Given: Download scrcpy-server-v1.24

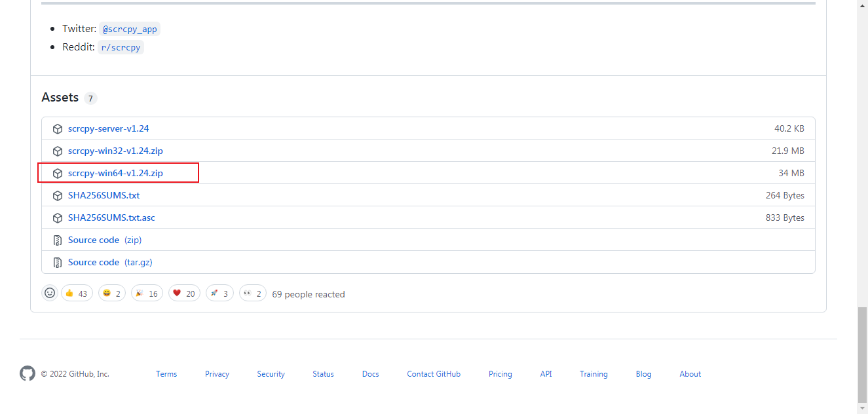Looking at the screenshot, I should coord(108,129).
